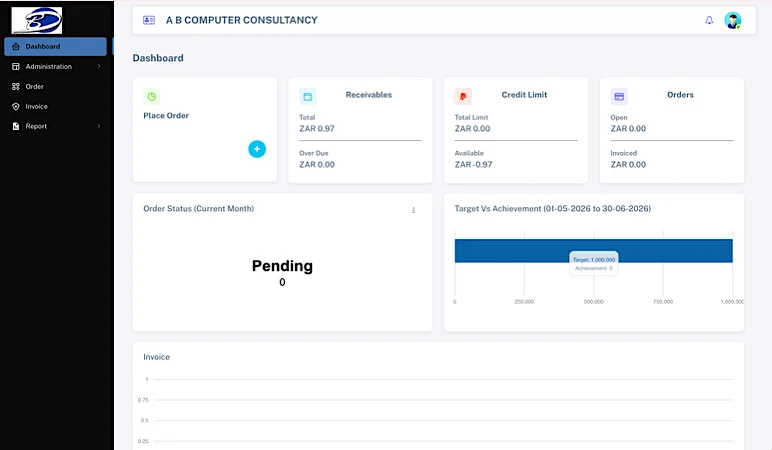The height and width of the screenshot is (450, 772).
Task: Click the Order grid icon
Action: 16,87
